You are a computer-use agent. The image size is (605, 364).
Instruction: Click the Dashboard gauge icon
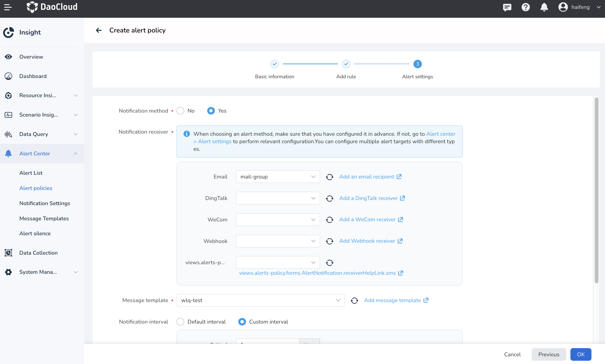(x=8, y=76)
